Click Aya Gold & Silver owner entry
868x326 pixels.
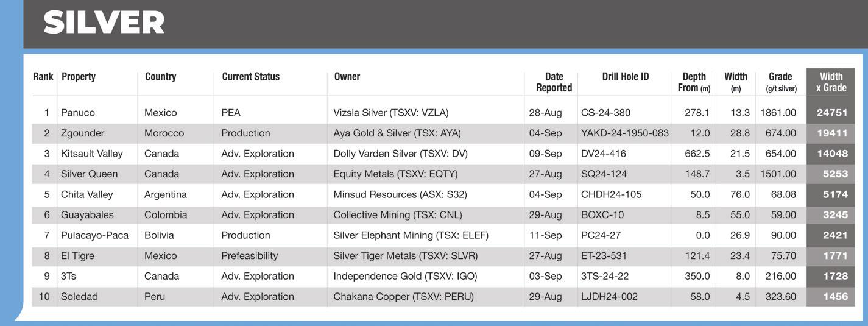pos(397,133)
